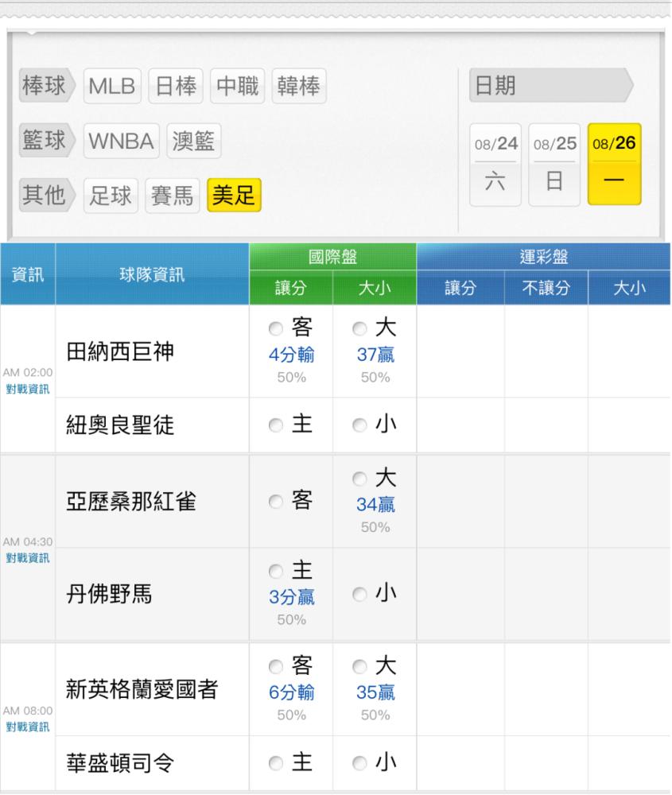Select the highlighted 美足 category
The height and width of the screenshot is (795, 672).
pos(234,195)
